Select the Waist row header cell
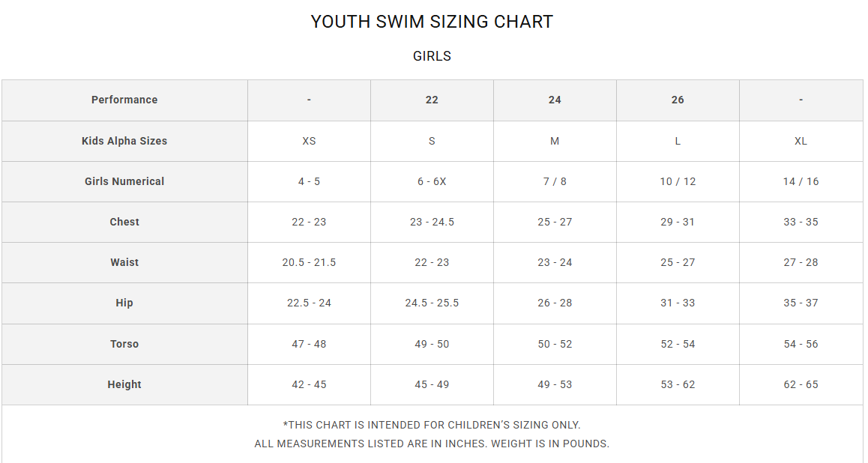868x463 pixels. 124,262
